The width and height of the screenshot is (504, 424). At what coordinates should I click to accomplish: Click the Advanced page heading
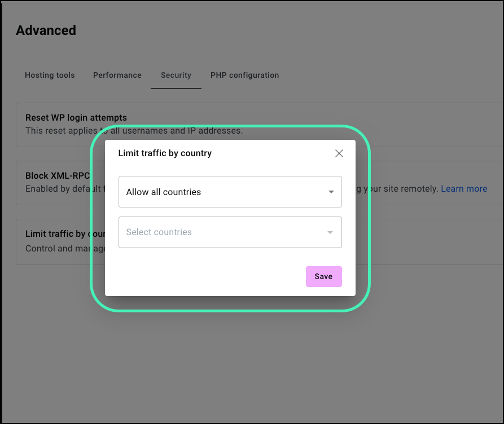(46, 30)
